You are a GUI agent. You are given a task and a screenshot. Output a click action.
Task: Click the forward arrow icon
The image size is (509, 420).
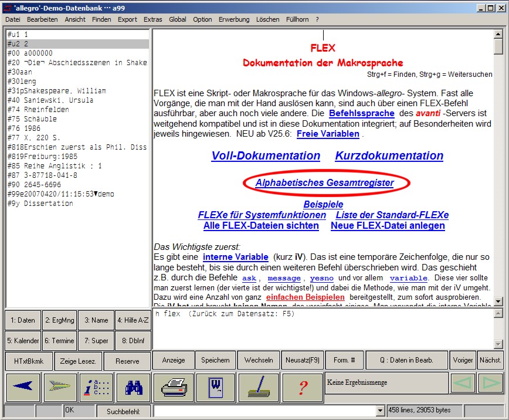[59, 387]
